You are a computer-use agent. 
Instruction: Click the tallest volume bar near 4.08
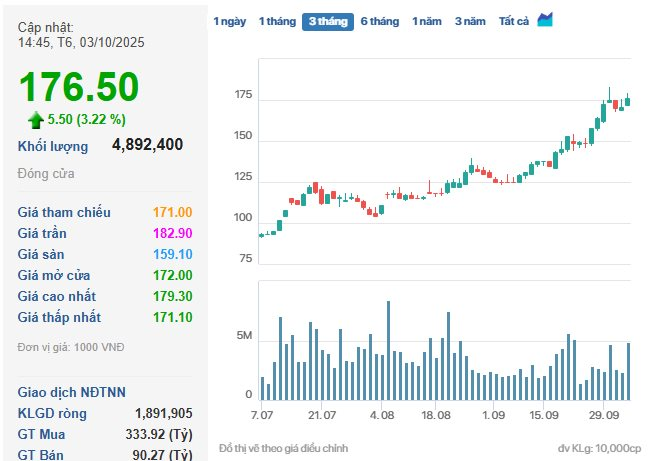coord(388,350)
